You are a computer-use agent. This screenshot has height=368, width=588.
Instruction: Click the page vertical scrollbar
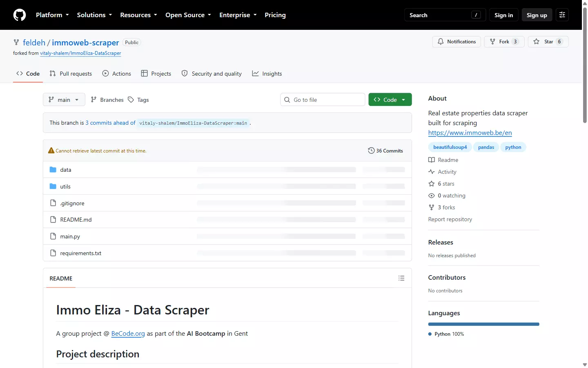pos(585,65)
